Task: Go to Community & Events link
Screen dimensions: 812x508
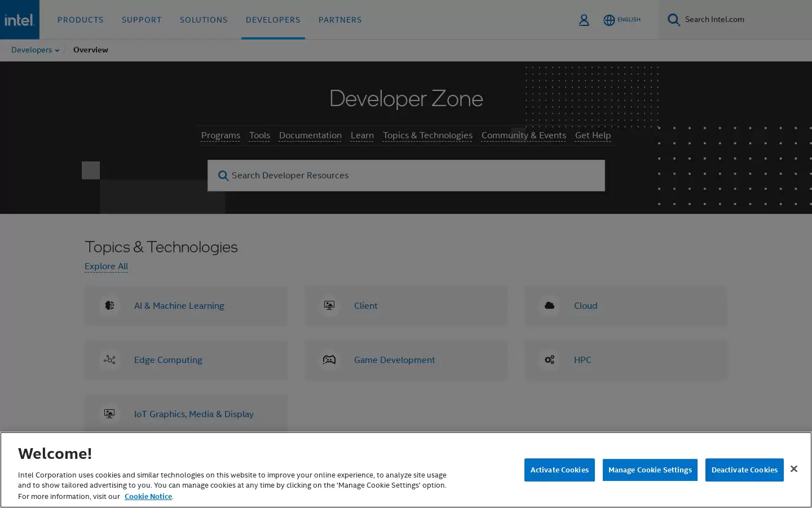Action: (x=524, y=135)
